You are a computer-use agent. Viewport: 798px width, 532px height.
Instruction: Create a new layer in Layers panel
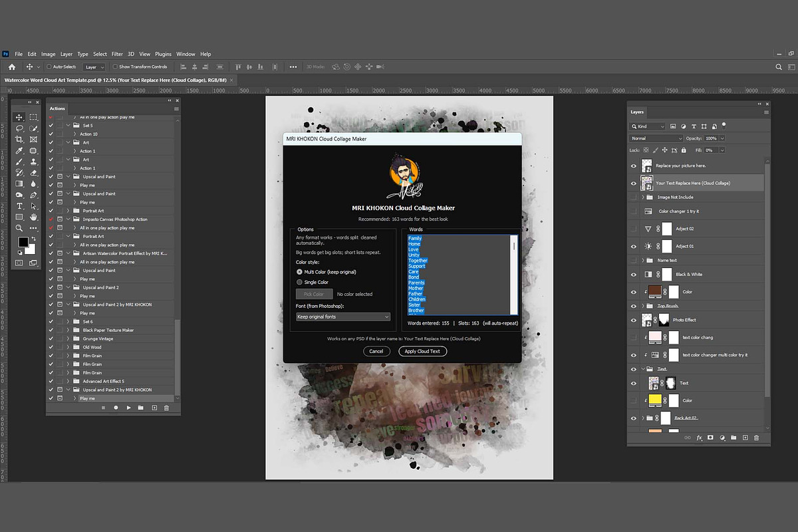coord(745,438)
